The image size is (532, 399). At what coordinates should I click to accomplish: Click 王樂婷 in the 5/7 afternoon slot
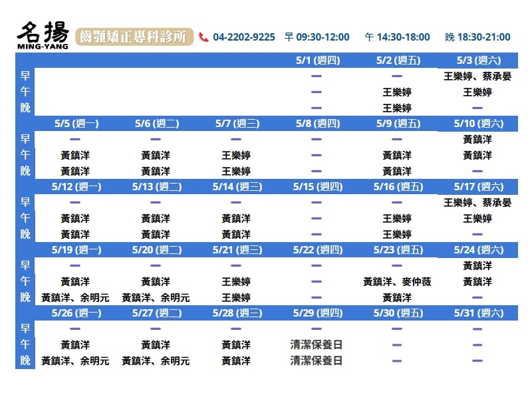[236, 156]
